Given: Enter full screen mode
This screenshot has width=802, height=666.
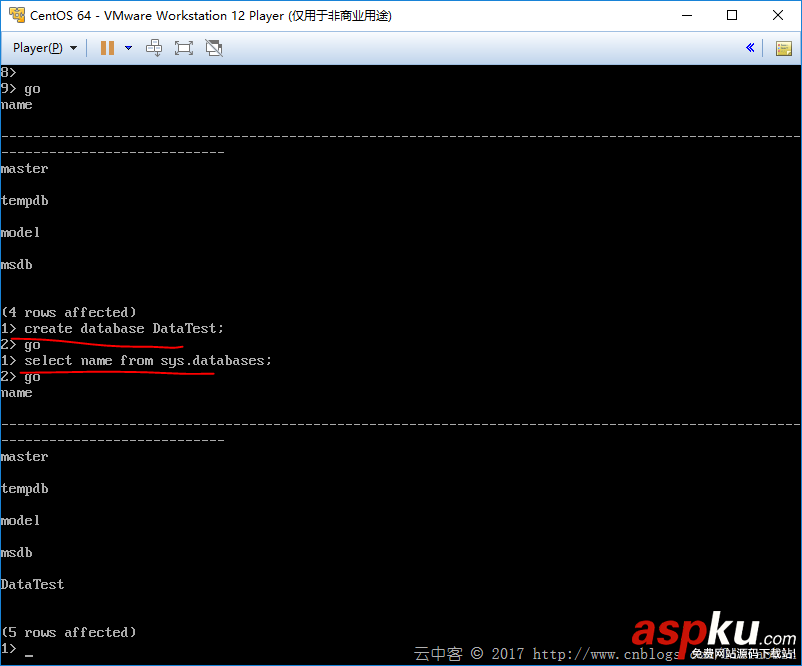Looking at the screenshot, I should (x=184, y=48).
